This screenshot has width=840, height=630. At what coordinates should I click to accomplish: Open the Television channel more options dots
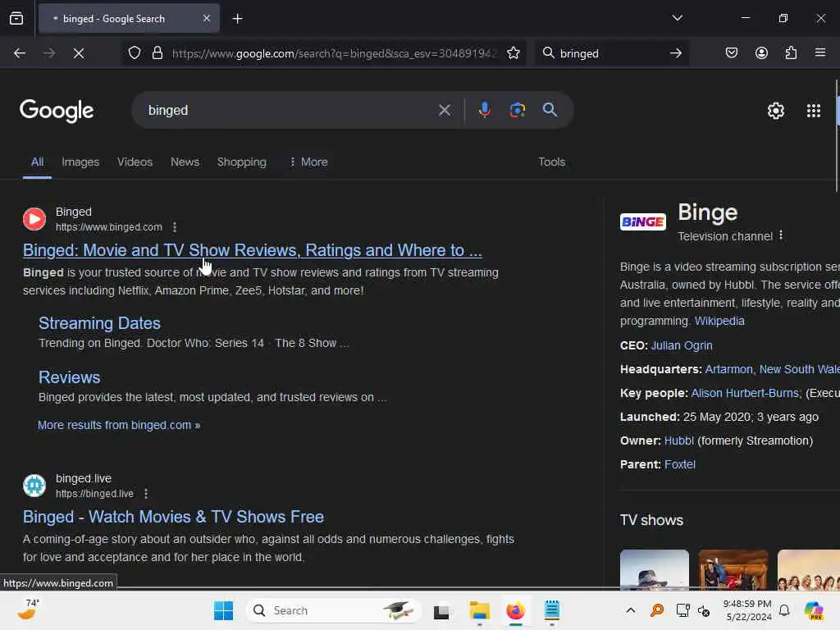(781, 235)
